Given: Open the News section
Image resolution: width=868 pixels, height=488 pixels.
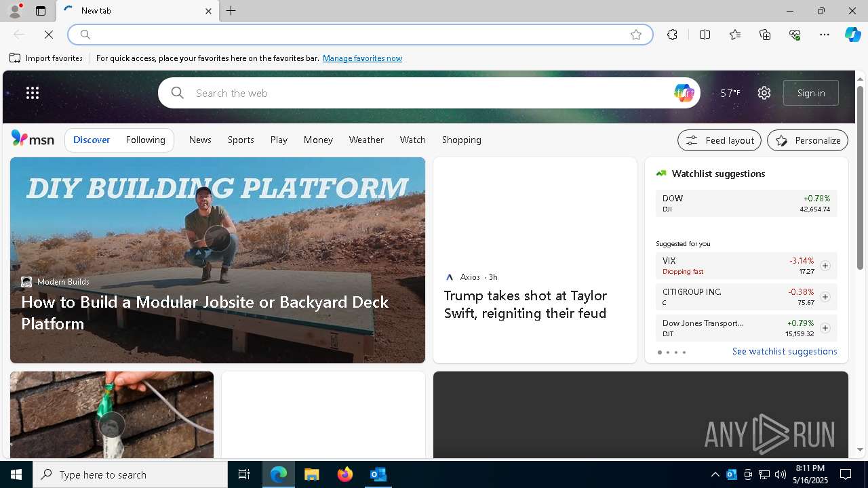Looking at the screenshot, I should (x=200, y=140).
